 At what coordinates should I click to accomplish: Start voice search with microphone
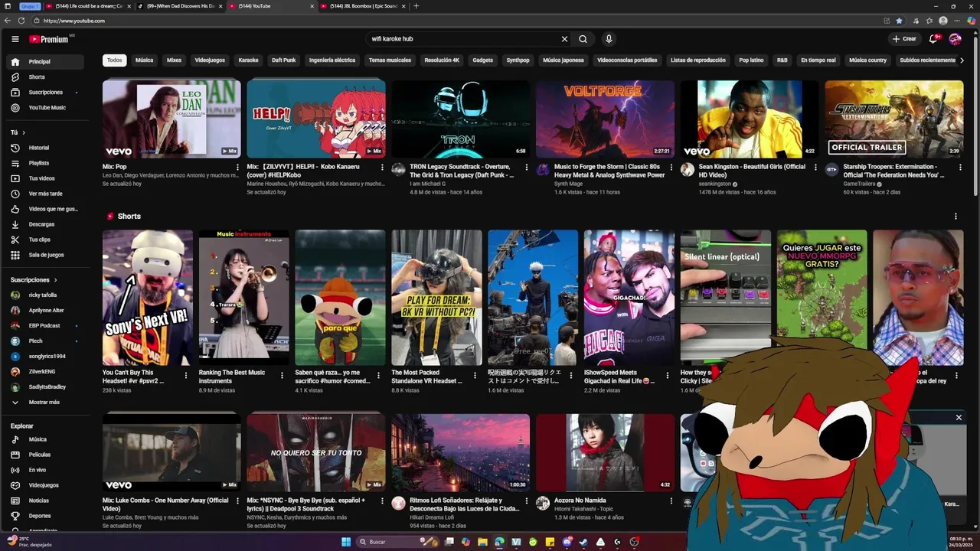click(609, 39)
